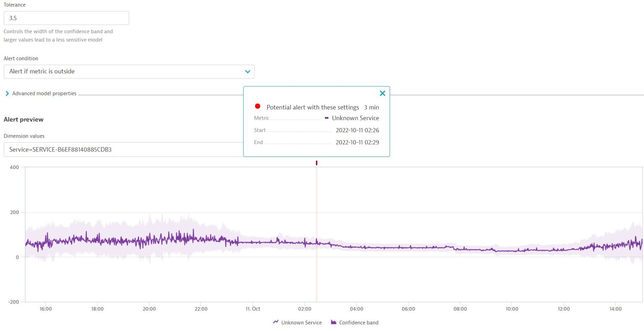644x331 pixels.
Task: Click the dropdown arrow on the Alert condition field
Action: pos(247,71)
